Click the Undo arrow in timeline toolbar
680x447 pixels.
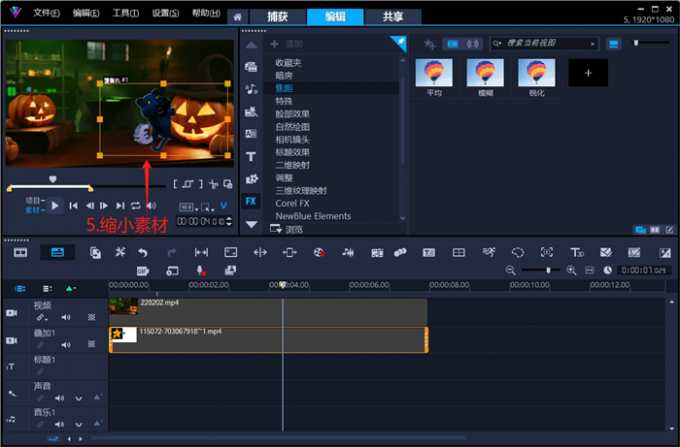click(143, 253)
